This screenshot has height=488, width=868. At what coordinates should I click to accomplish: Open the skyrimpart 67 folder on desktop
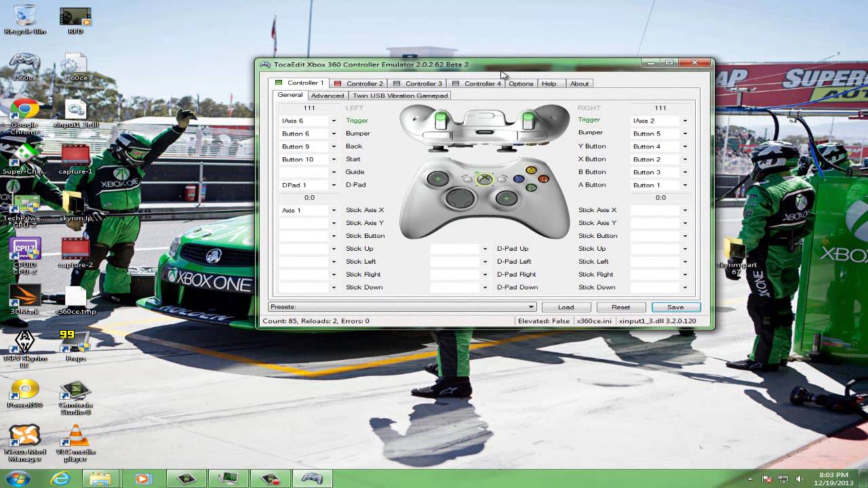tap(736, 256)
